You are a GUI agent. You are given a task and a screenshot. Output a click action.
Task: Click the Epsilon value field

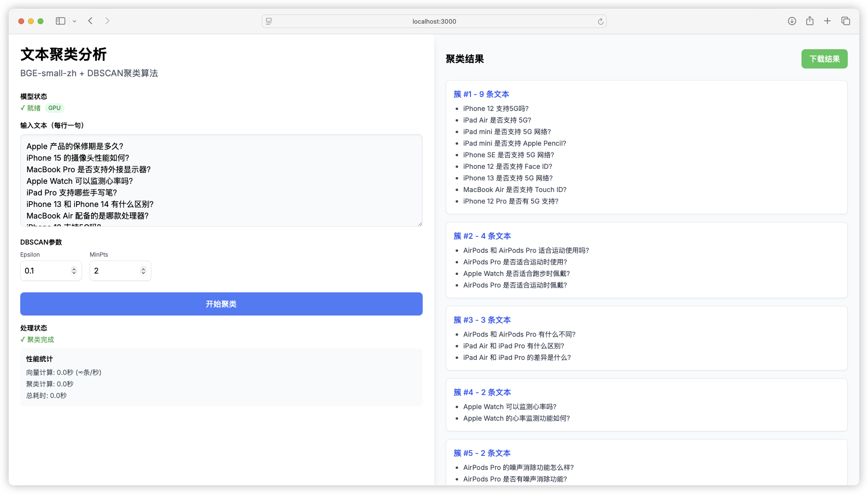51,271
